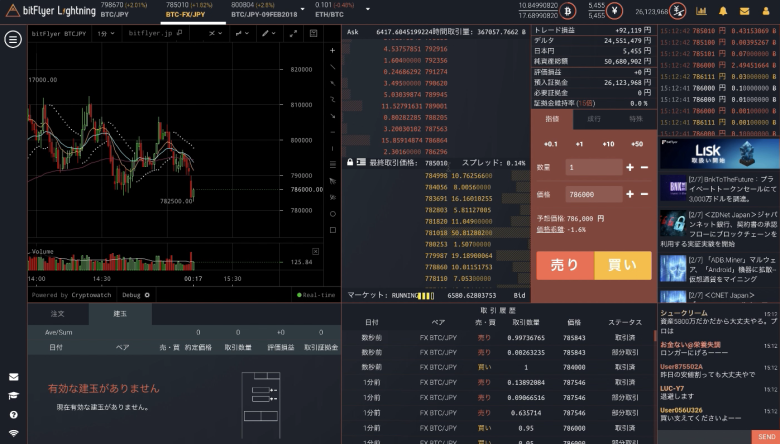This screenshot has width=780, height=444.
Task: Switch to the 特殊 special order tab
Action: (x=636, y=119)
